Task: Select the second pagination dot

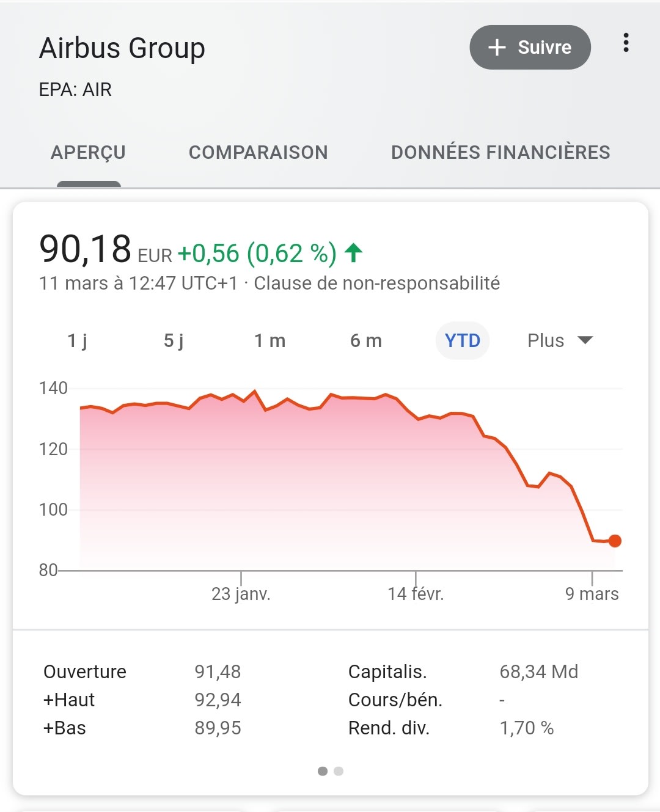Action: tap(339, 771)
